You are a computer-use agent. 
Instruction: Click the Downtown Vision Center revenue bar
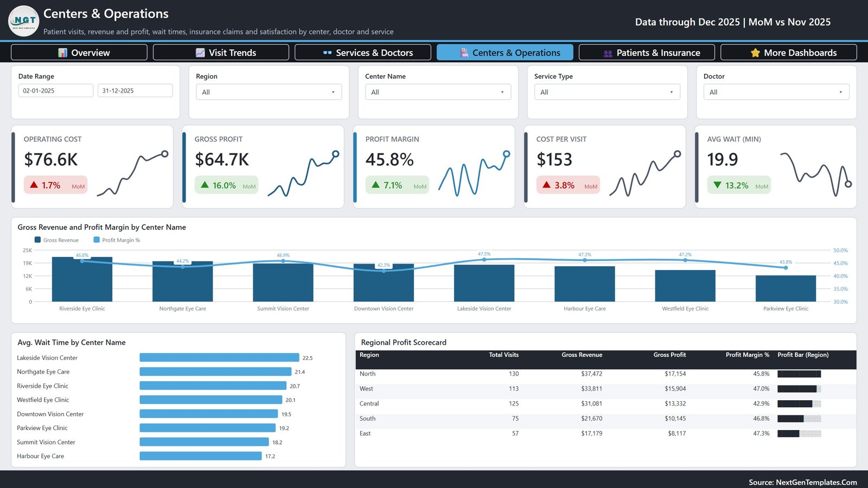coord(384,282)
